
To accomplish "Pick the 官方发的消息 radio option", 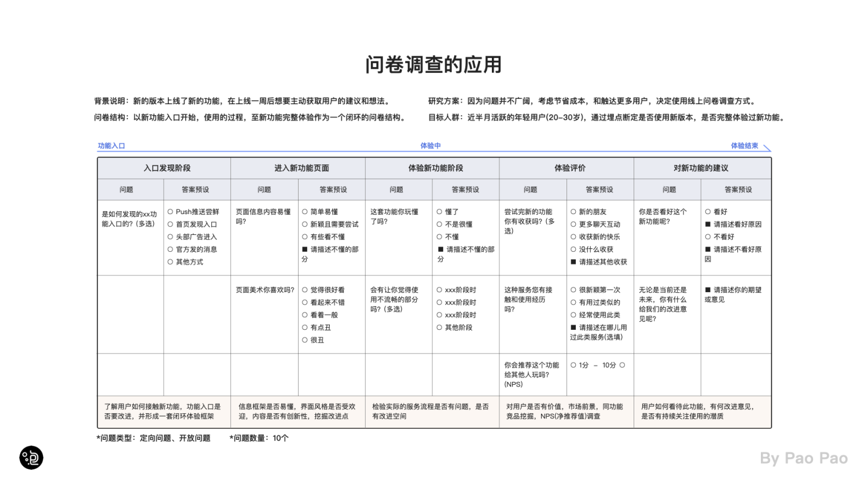I will pos(170,249).
